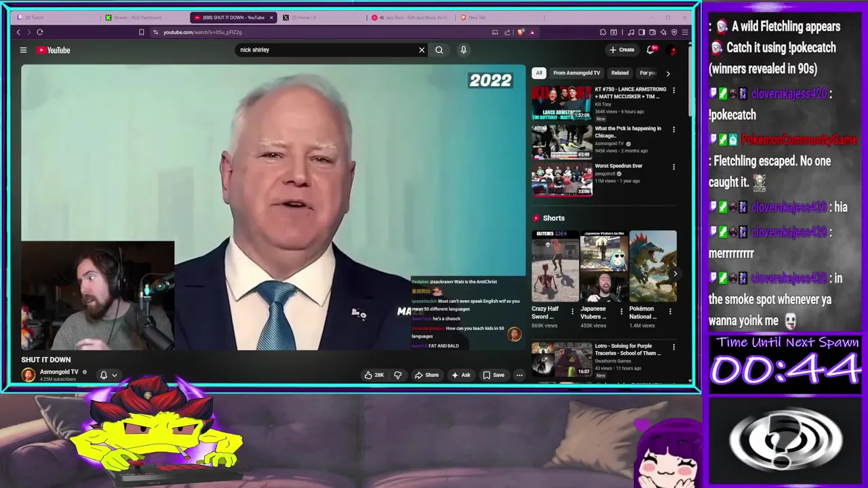Open the 'Pokémon National' short
This screenshot has height=488, width=868.
point(653,266)
